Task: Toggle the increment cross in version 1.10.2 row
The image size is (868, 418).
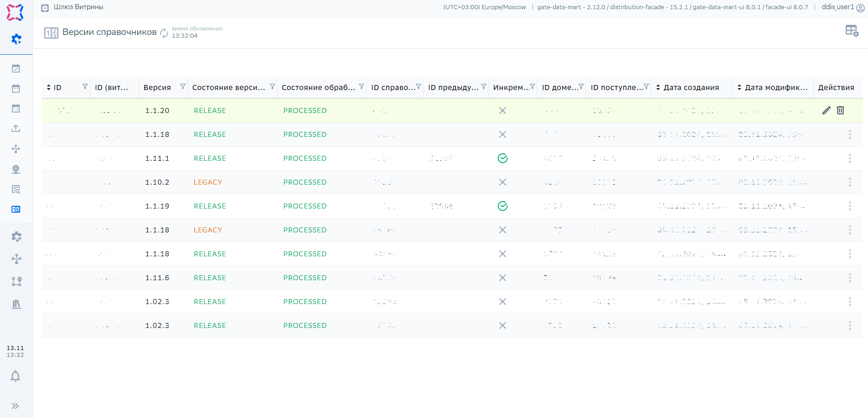Action: click(x=502, y=182)
